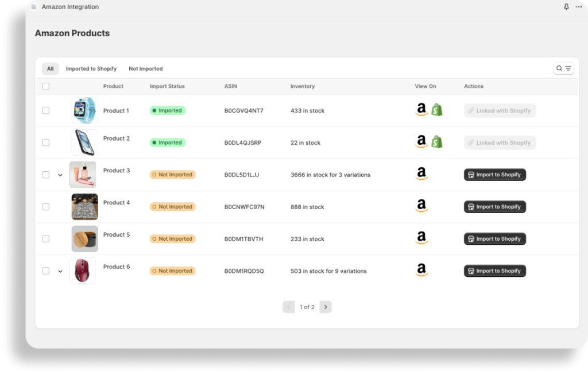The image size is (588, 374).
Task: Open Shopify listing for Product 1
Action: point(437,110)
